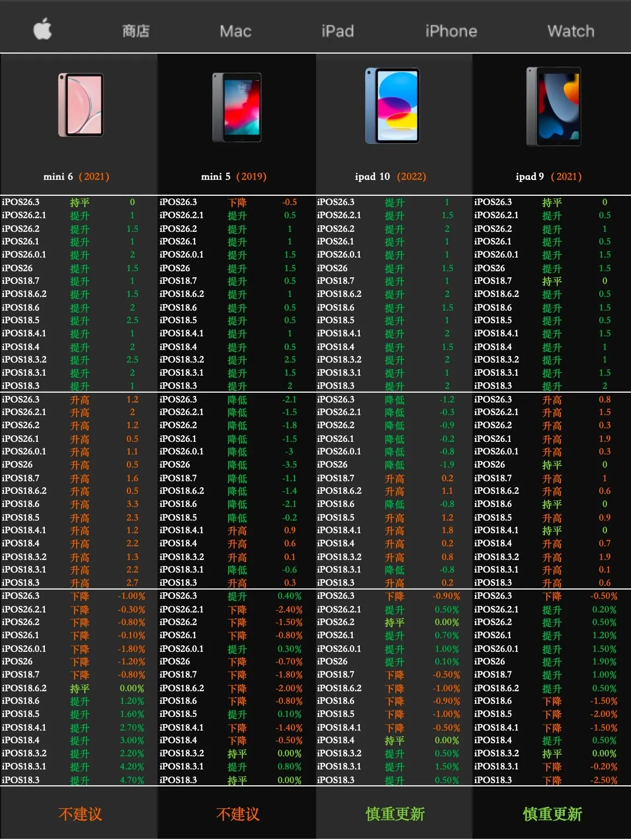This screenshot has height=840, width=631.
Task: Click value -2.50% in ipad 9 last row
Action: point(604,780)
